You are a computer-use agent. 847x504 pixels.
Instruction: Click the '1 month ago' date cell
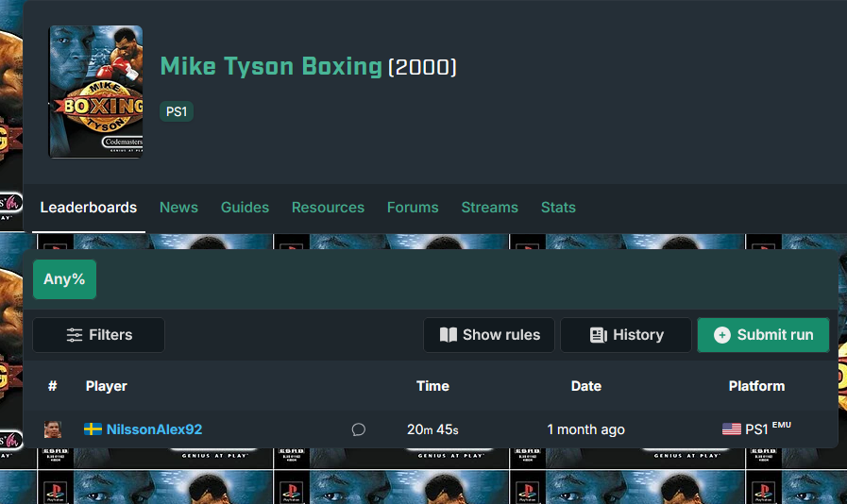(x=586, y=429)
